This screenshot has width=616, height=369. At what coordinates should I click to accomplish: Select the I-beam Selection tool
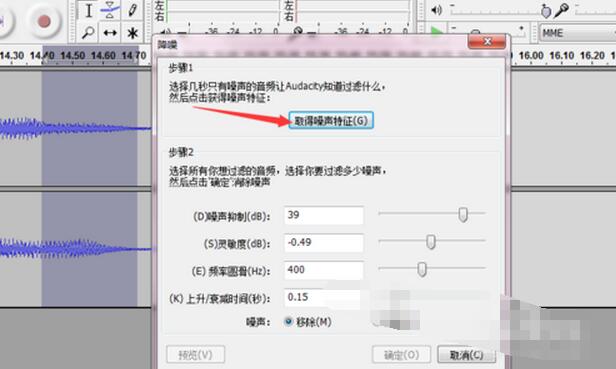click(x=89, y=11)
